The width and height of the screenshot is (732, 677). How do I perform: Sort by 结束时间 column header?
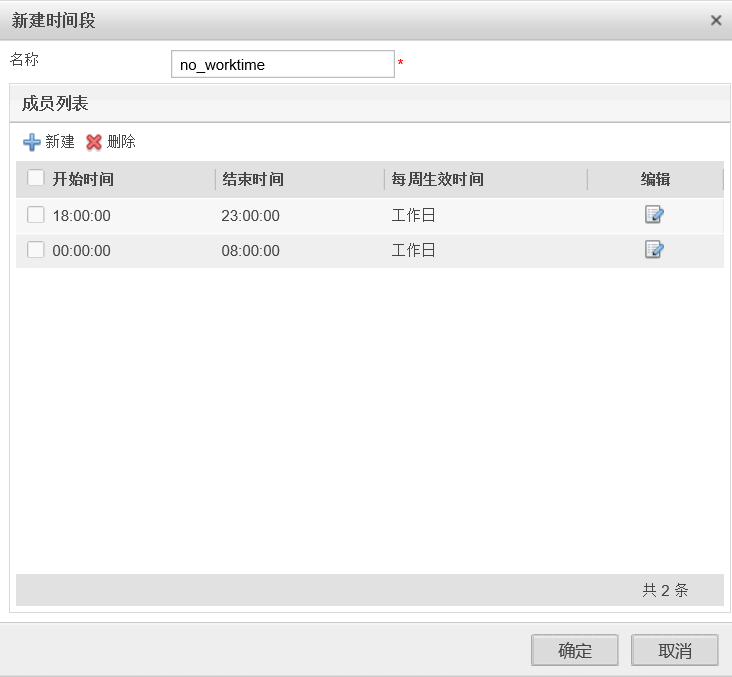(253, 179)
